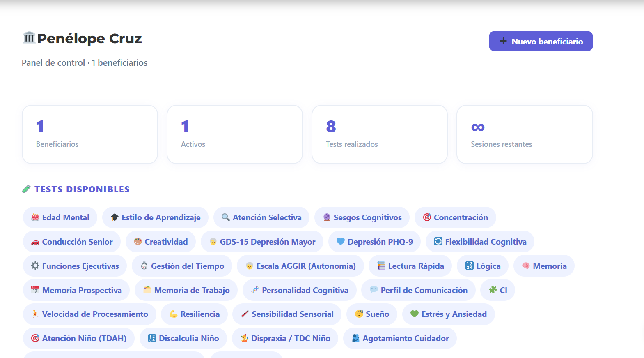Click the runner icon on Velocidad de Procesamiento

click(x=35, y=314)
